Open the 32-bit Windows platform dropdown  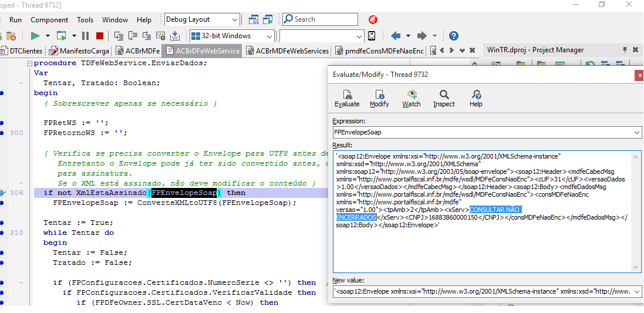[269, 36]
